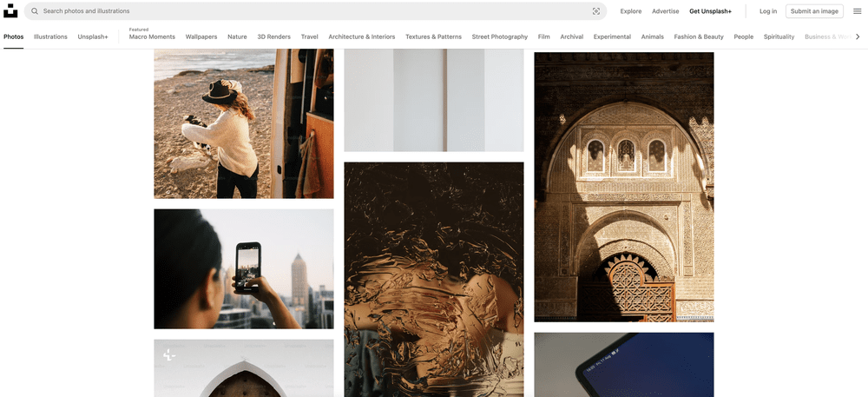This screenshot has height=397, width=868.
Task: Open the Explore link
Action: click(x=630, y=11)
